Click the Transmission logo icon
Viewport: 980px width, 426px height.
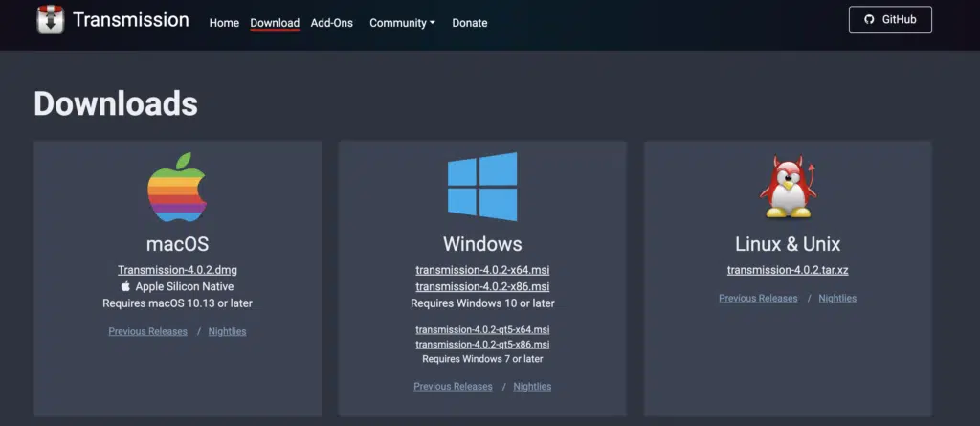point(50,19)
